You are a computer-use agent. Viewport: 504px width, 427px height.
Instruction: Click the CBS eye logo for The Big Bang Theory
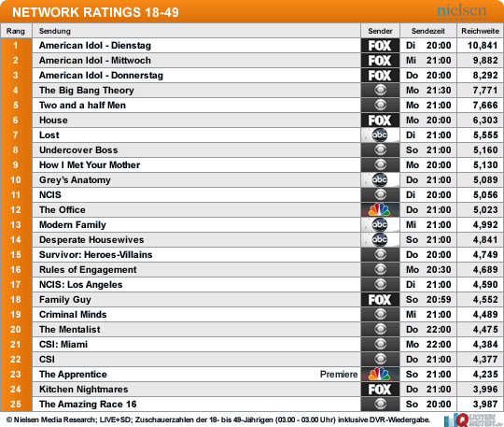380,90
